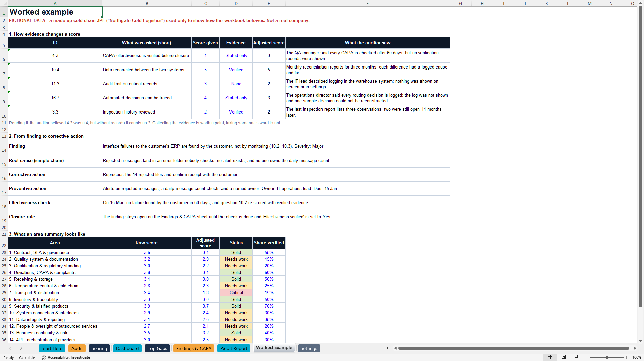
Task: Switch to Page Break Preview icon
Action: tap(577, 357)
